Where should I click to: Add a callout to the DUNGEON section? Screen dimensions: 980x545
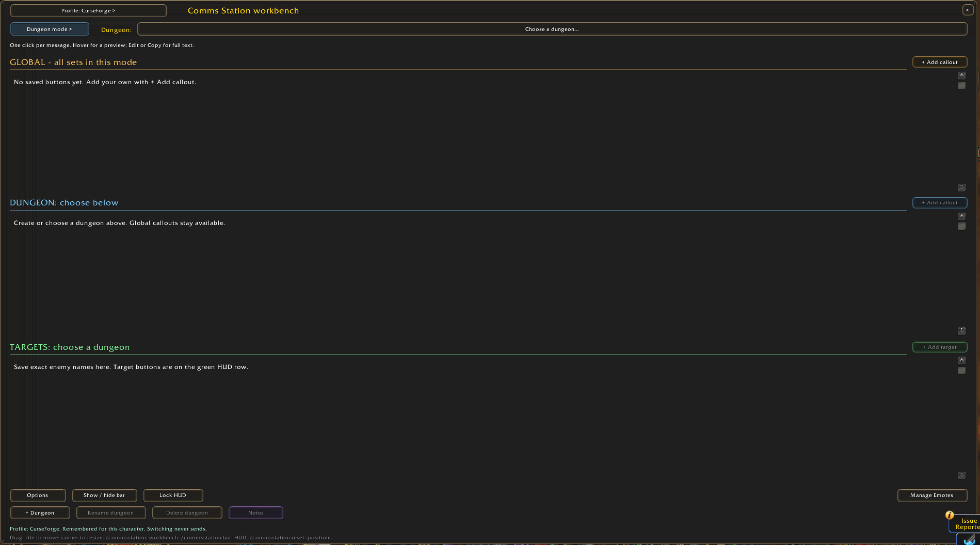click(939, 202)
